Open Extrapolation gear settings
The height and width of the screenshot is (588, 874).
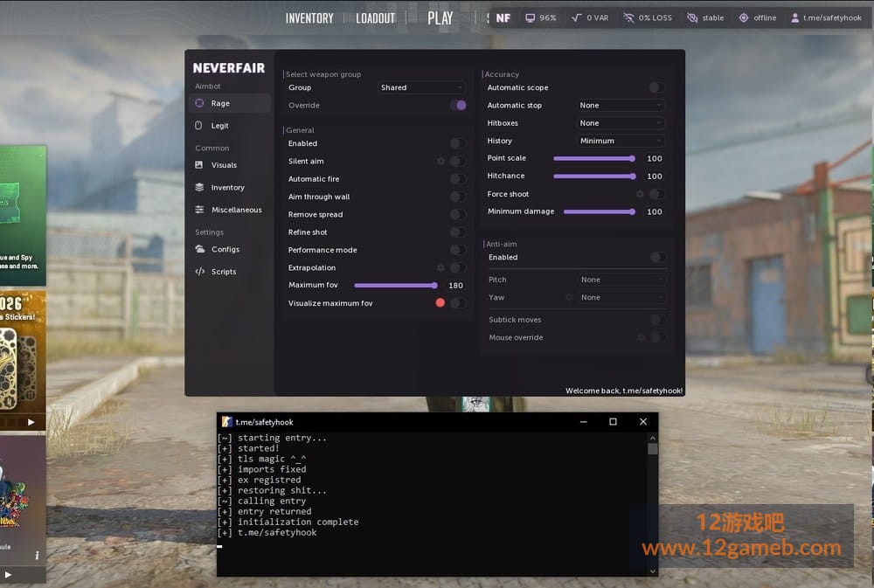click(x=440, y=267)
